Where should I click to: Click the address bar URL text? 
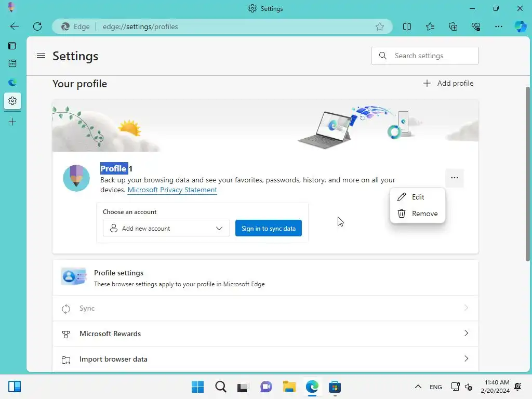140,26
